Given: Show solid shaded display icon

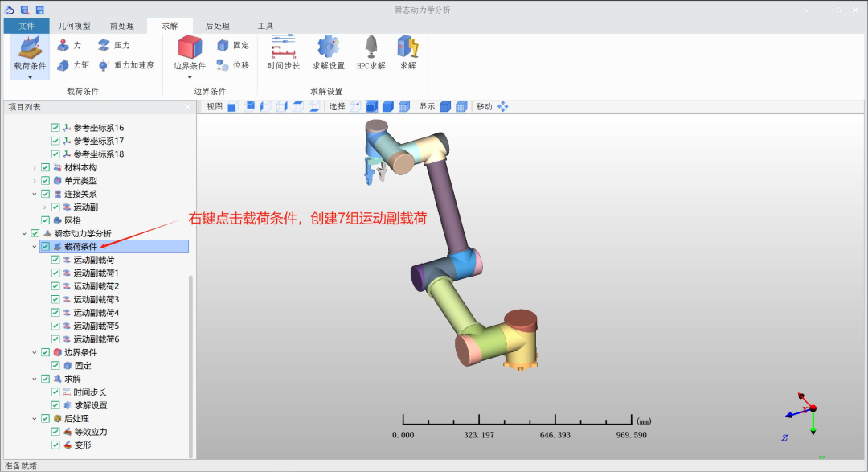Looking at the screenshot, I should tap(445, 106).
